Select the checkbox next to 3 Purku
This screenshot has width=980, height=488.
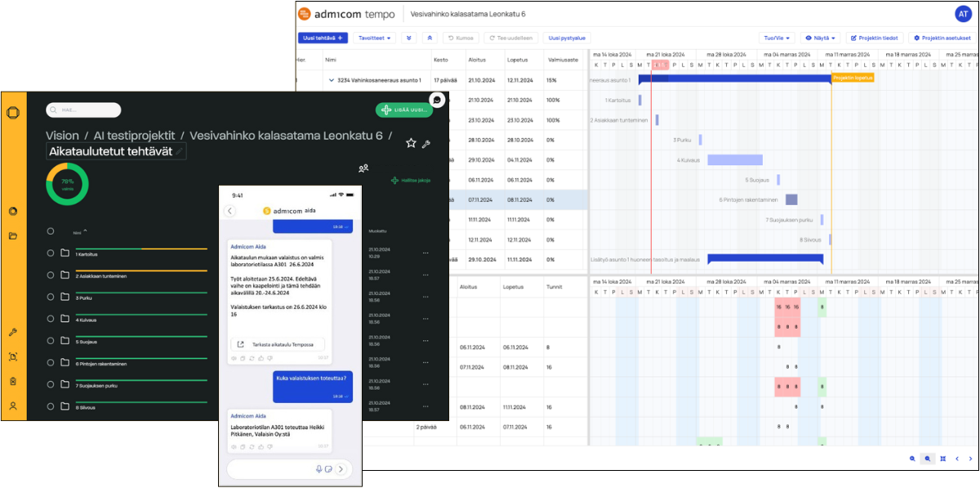click(x=51, y=298)
